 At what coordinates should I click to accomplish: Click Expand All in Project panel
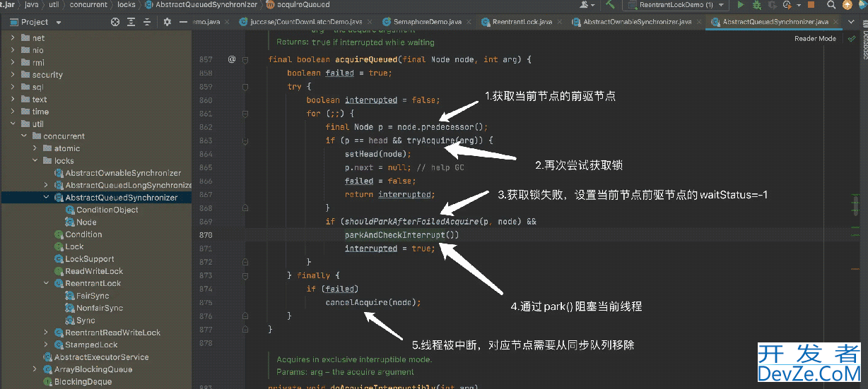[131, 22]
